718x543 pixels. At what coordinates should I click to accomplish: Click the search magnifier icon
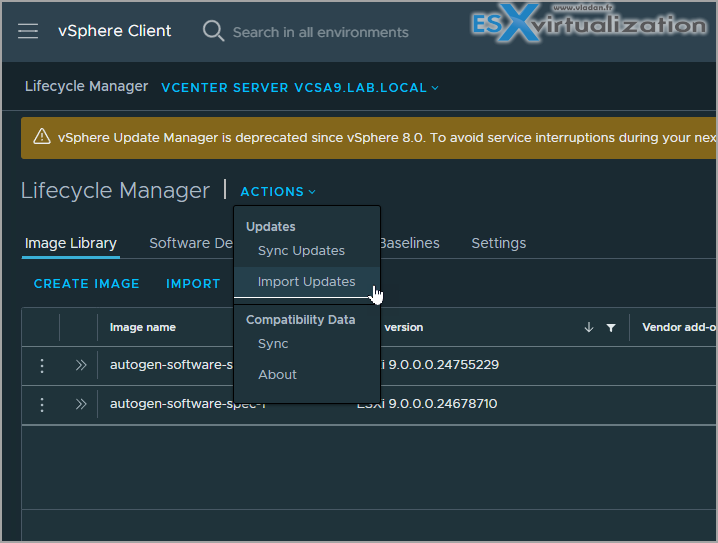pyautogui.click(x=213, y=31)
